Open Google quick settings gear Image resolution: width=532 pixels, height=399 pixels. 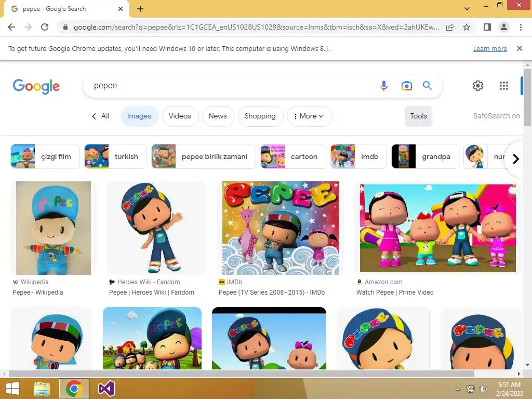pos(478,86)
